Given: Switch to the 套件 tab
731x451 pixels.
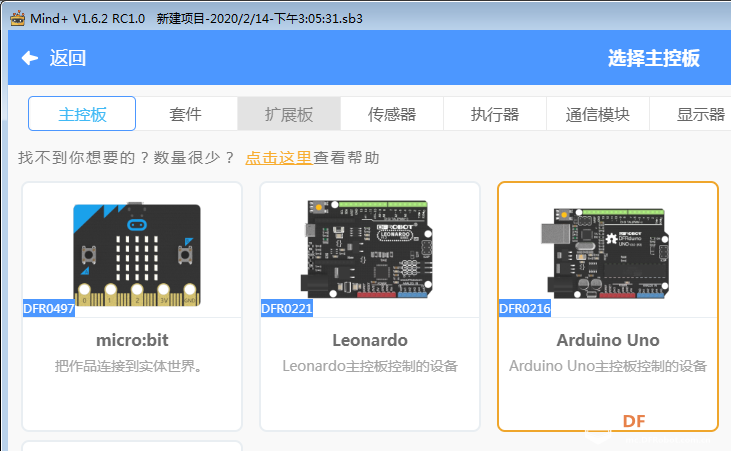Looking at the screenshot, I should tap(186, 114).
